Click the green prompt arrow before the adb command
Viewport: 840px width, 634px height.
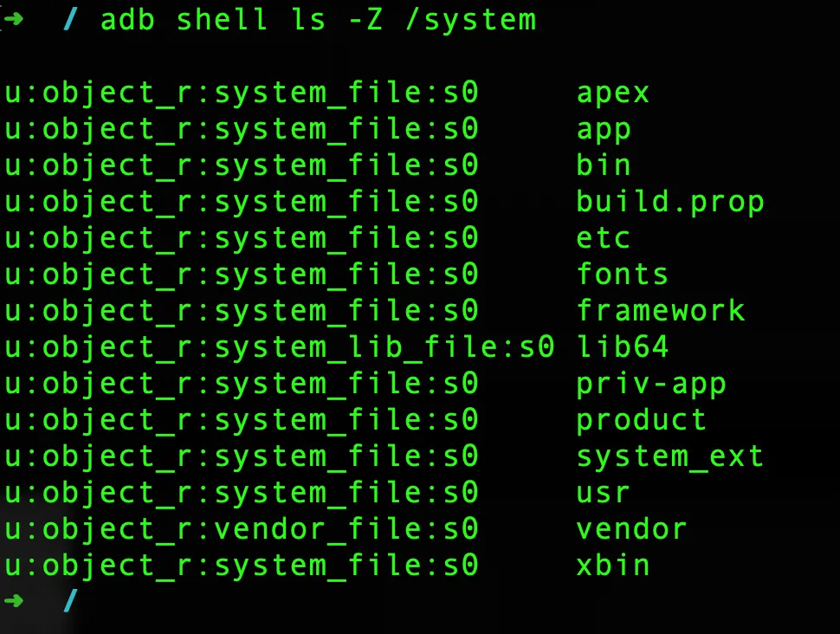point(16,18)
